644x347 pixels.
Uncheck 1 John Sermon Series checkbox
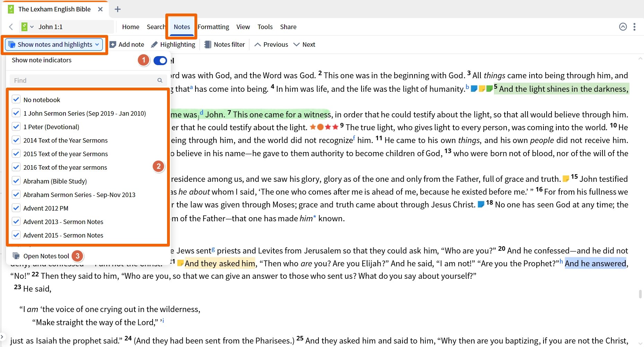coord(16,113)
